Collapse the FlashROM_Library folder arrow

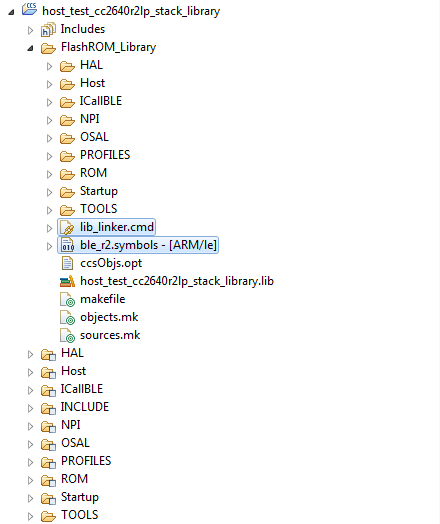coord(31,48)
